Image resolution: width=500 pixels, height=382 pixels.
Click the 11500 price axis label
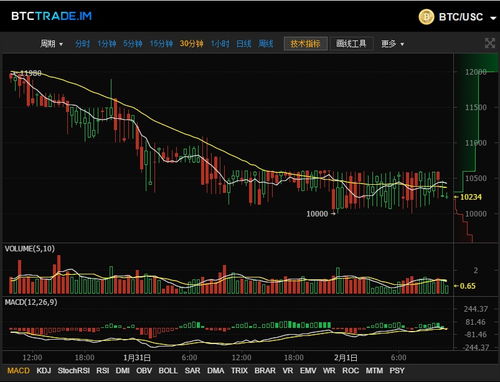pyautogui.click(x=476, y=107)
